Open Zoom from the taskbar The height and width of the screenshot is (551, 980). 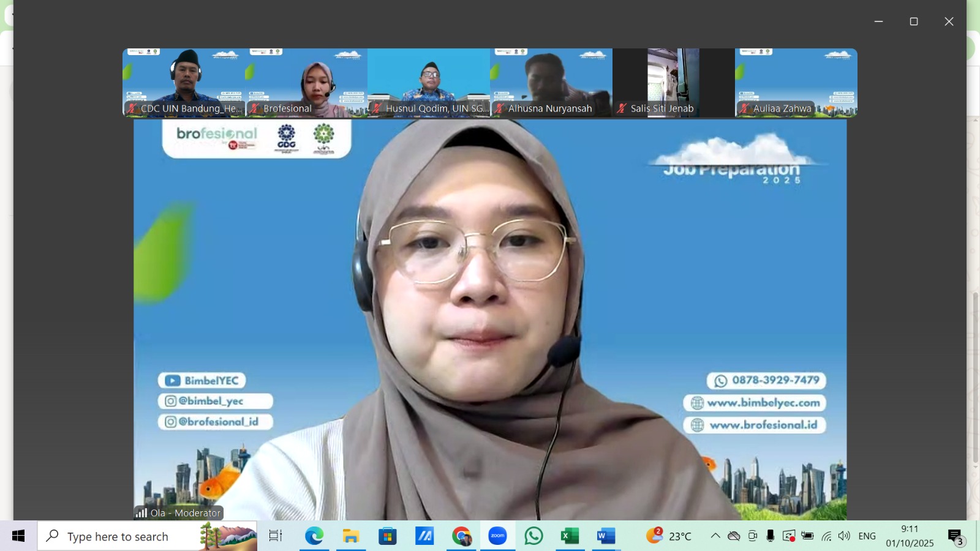click(x=497, y=536)
